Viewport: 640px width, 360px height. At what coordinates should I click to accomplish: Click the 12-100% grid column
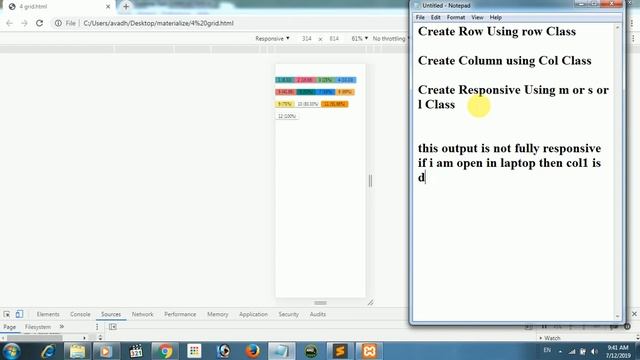point(287,116)
